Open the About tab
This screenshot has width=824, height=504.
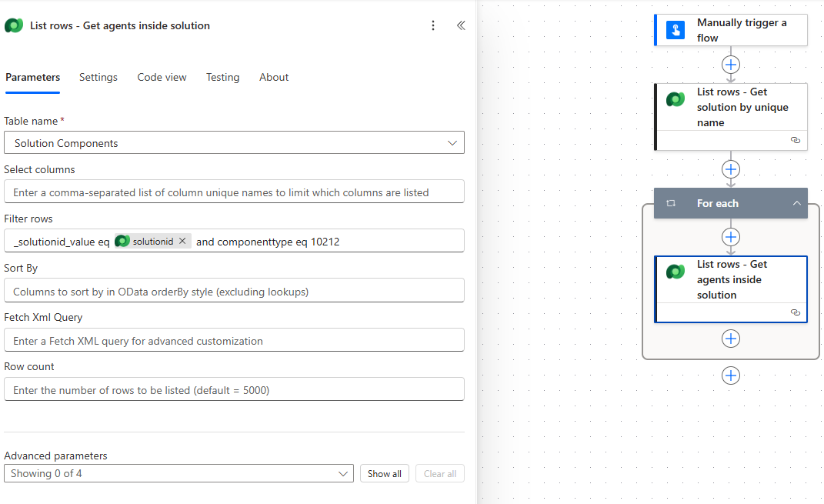274,77
